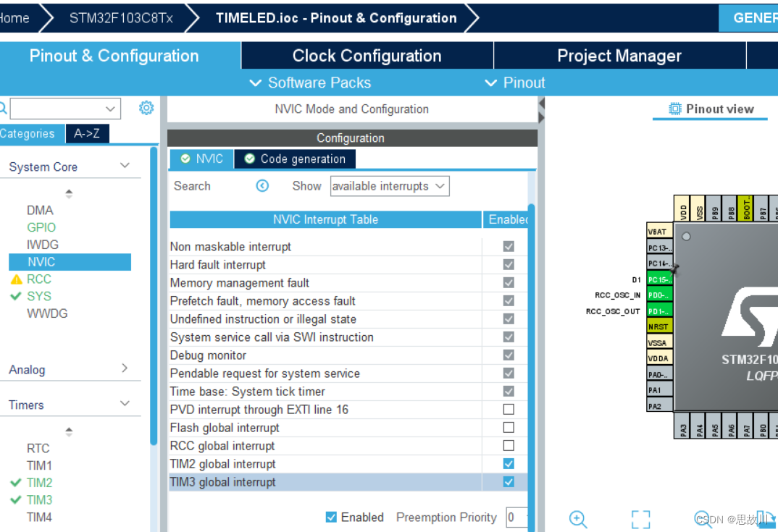Viewport: 778px width, 532px height.
Task: Click the Preemption Priority value field
Action: pos(516,518)
